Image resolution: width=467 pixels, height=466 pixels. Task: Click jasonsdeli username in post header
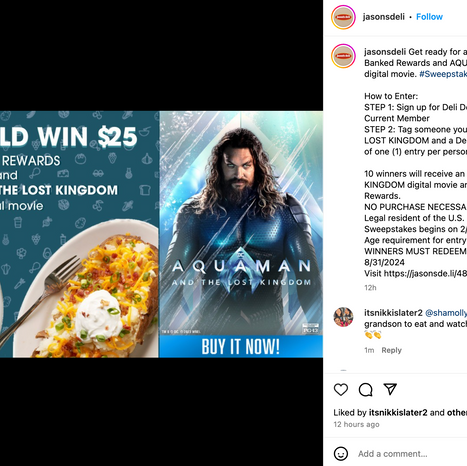384,17
